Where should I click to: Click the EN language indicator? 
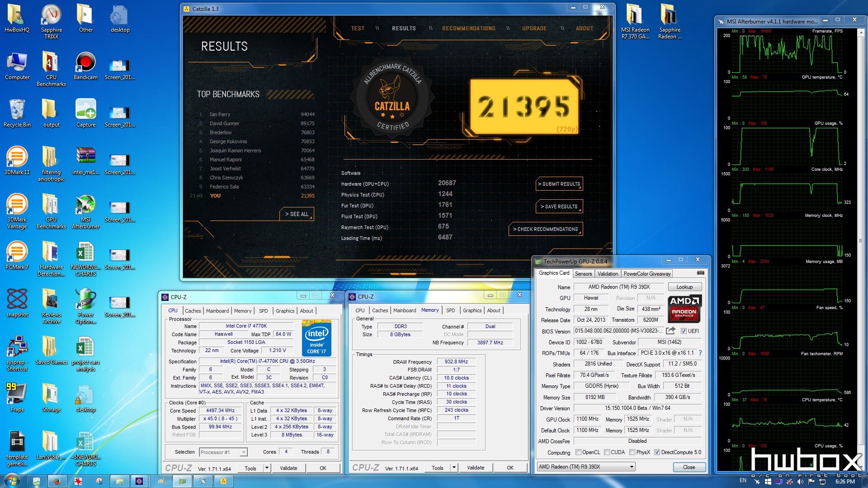click(743, 480)
